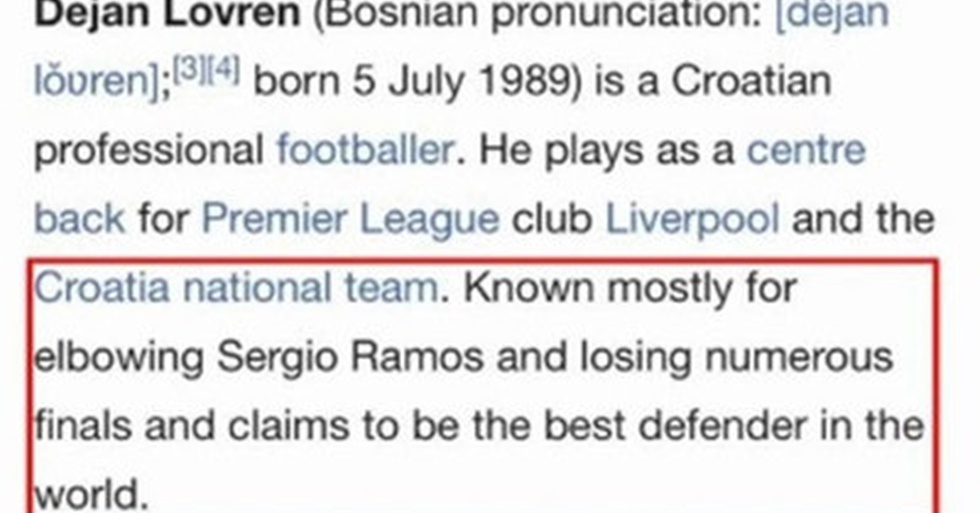Click the word "professional"

point(149,149)
